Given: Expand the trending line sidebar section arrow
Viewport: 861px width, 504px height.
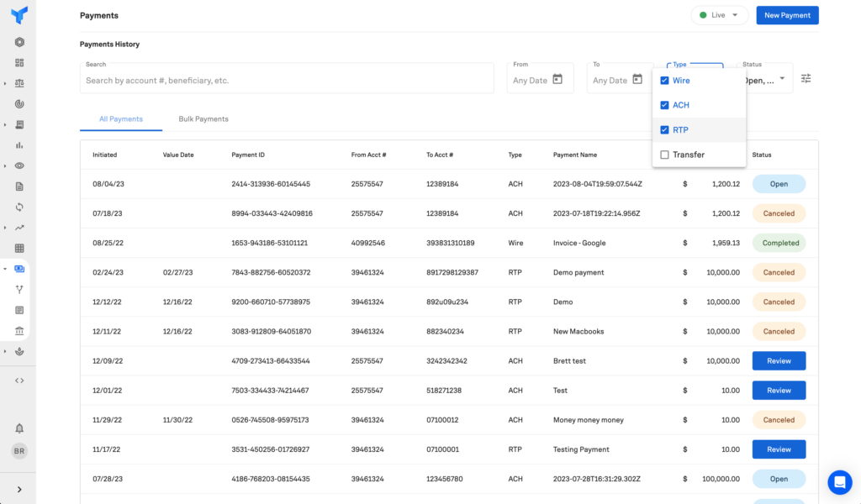Looking at the screenshot, I should pyautogui.click(x=5, y=228).
